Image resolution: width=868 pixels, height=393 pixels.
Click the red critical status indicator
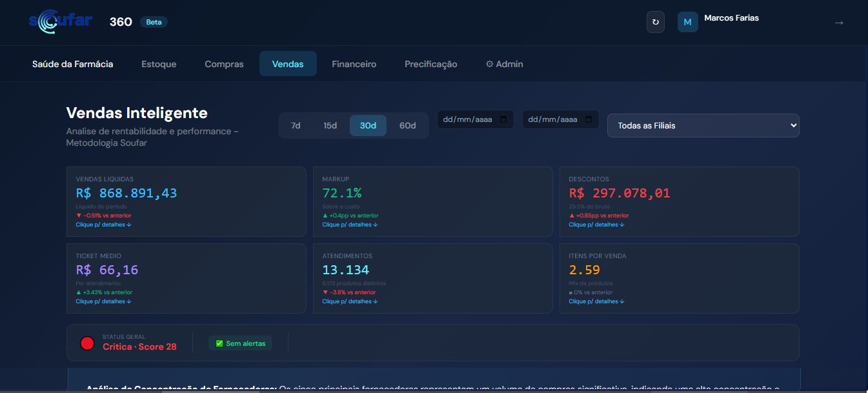point(87,343)
